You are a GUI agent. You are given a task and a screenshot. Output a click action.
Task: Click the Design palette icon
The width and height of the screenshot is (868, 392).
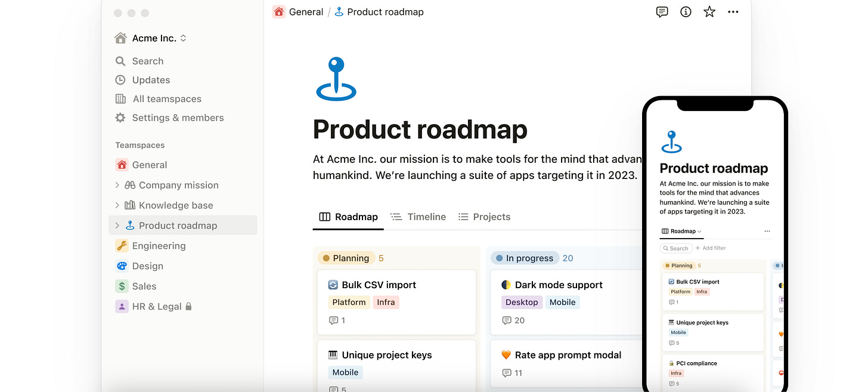[x=122, y=266]
